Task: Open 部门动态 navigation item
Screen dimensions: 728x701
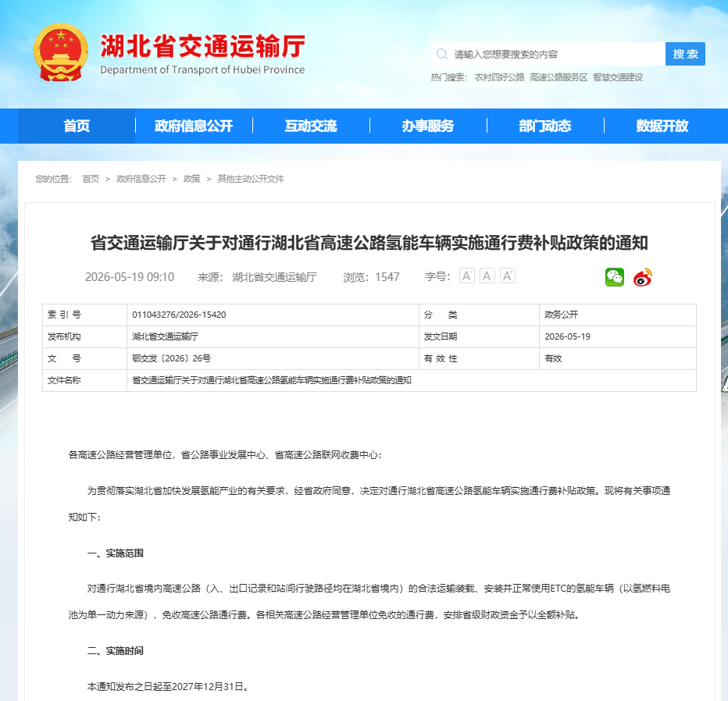Action: tap(545, 126)
